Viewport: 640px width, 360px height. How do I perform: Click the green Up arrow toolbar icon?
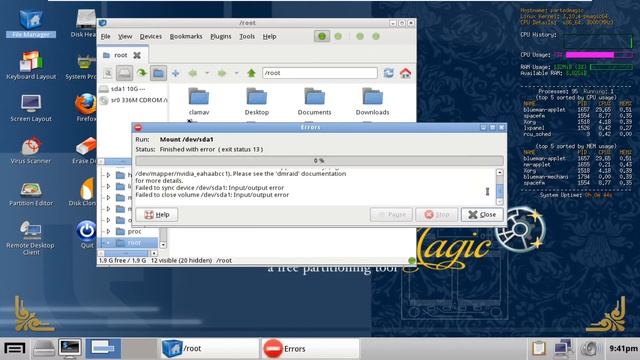click(x=251, y=73)
